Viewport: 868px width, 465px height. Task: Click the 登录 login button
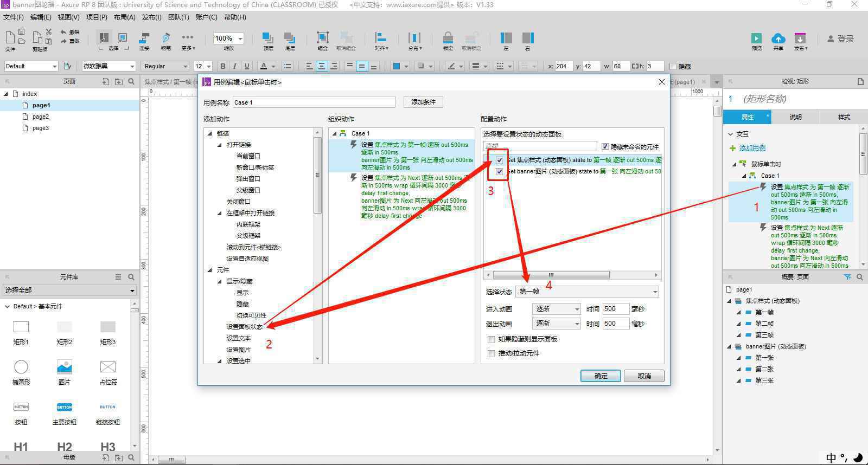(x=841, y=38)
